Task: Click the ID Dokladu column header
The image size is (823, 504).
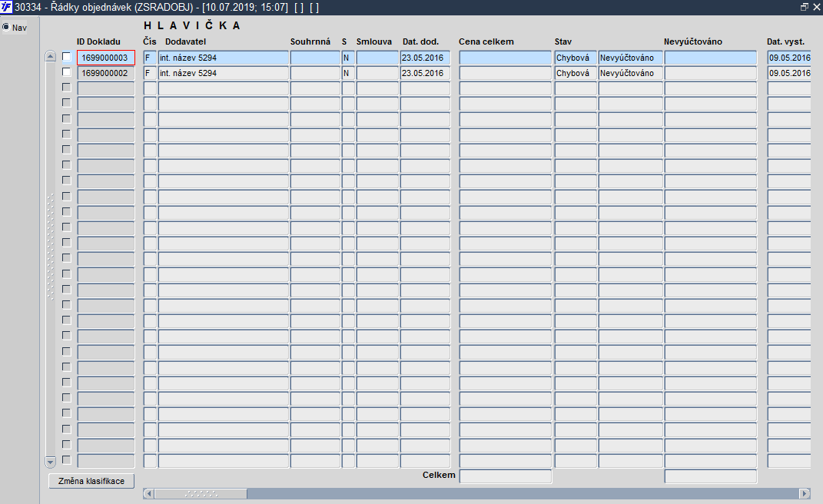Action: point(98,41)
